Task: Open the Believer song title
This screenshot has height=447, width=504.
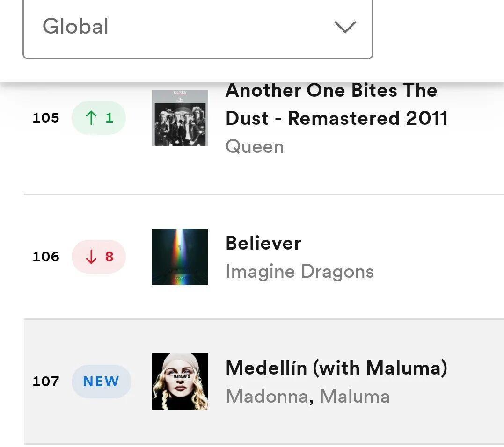Action: (x=263, y=243)
